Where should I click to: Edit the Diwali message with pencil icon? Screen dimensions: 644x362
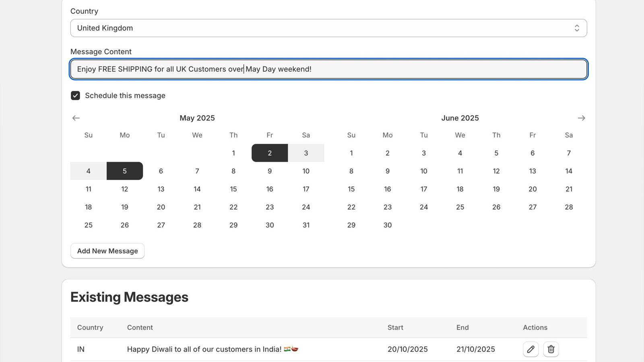pyautogui.click(x=530, y=349)
